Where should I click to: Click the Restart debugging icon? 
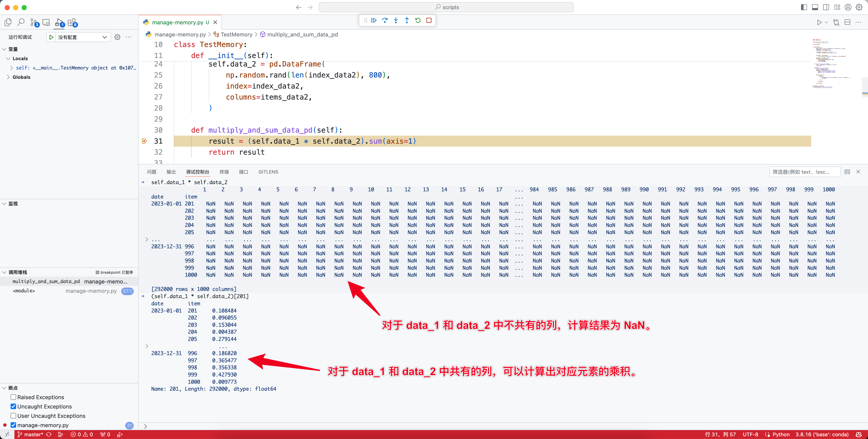[x=418, y=21]
